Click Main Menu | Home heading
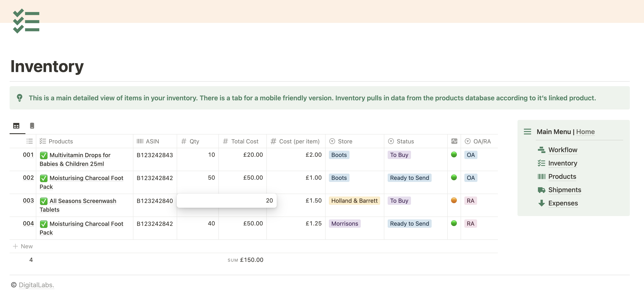This screenshot has height=306, width=644. click(566, 132)
